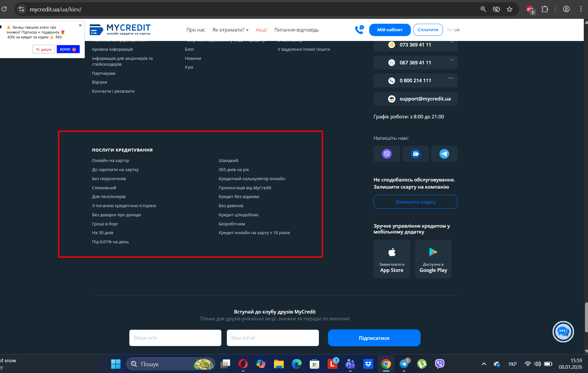Viewport: 588px width, 373px height.
Task: Open Opera browser from taskbar
Action: coord(243,364)
